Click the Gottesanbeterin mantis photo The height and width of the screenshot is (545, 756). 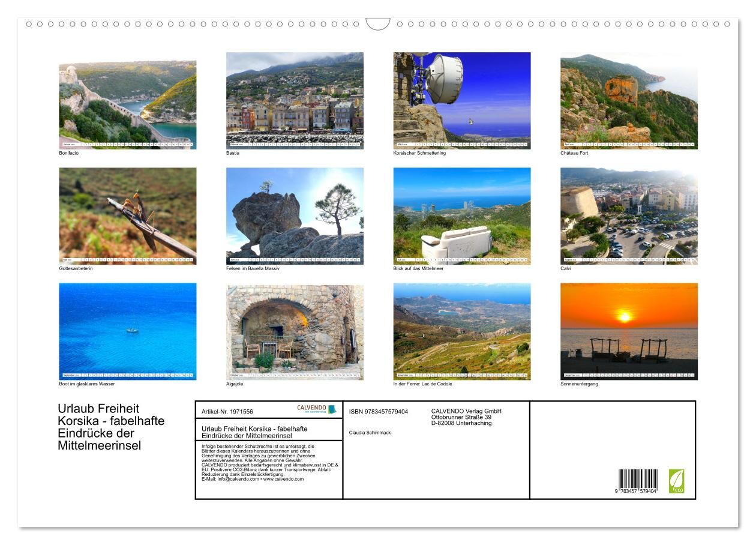coord(127,216)
